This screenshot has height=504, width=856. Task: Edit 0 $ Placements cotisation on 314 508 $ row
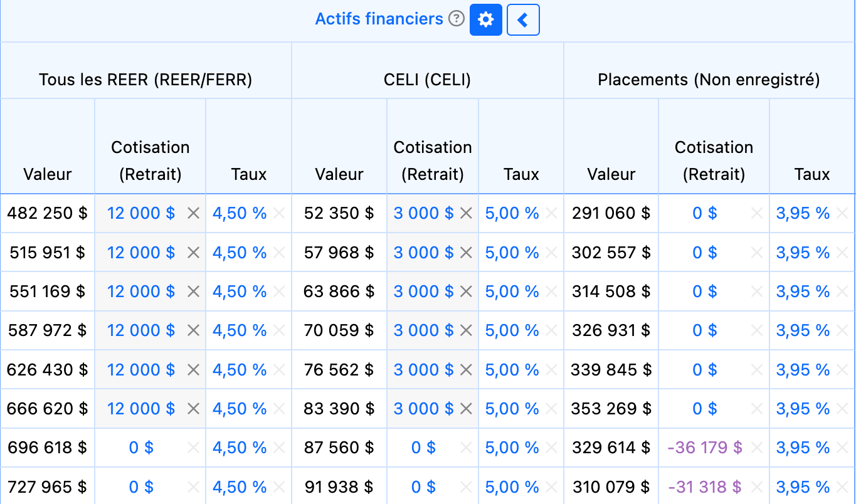click(705, 291)
